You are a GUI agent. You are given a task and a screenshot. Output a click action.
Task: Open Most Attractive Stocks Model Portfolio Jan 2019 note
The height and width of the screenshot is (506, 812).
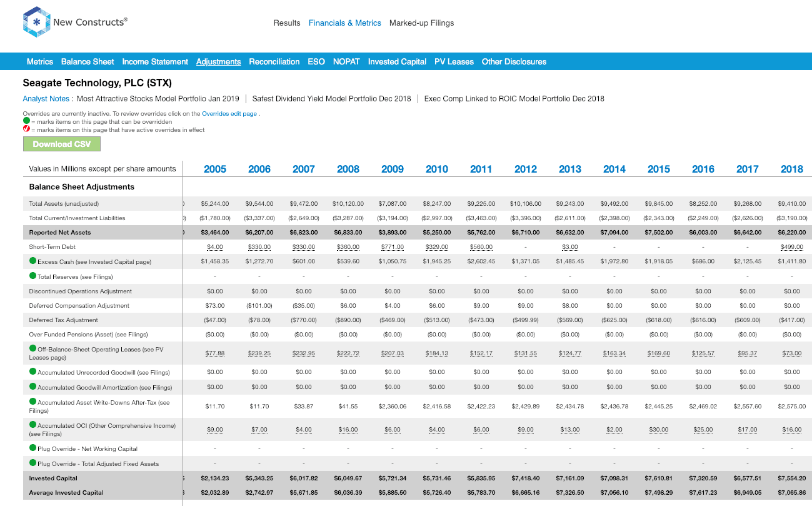point(158,99)
